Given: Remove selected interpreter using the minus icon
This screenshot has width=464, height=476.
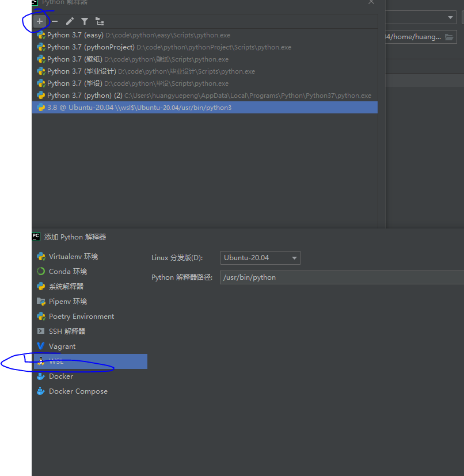Looking at the screenshot, I should coord(54,21).
